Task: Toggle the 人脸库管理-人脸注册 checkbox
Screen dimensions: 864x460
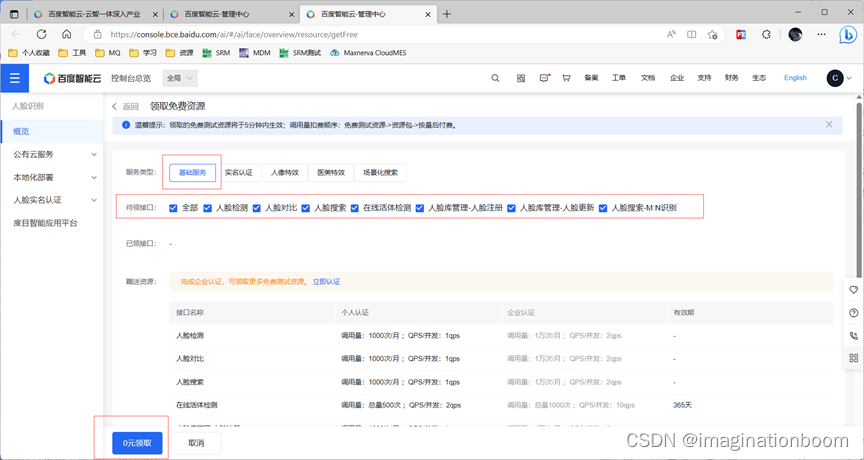Action: (420, 208)
